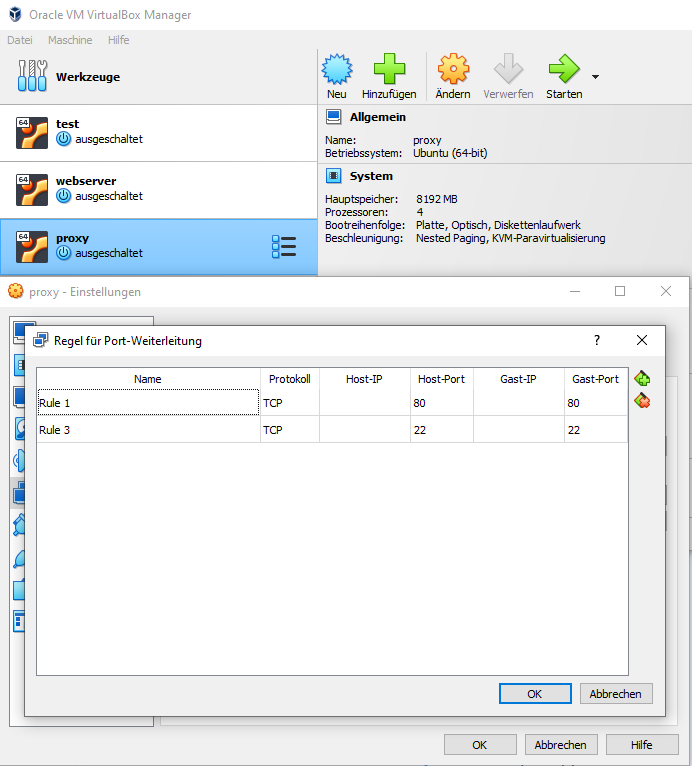Screen dimensions: 692x766
Task: Click the Allgemein section monitor icon
Action: click(x=334, y=117)
